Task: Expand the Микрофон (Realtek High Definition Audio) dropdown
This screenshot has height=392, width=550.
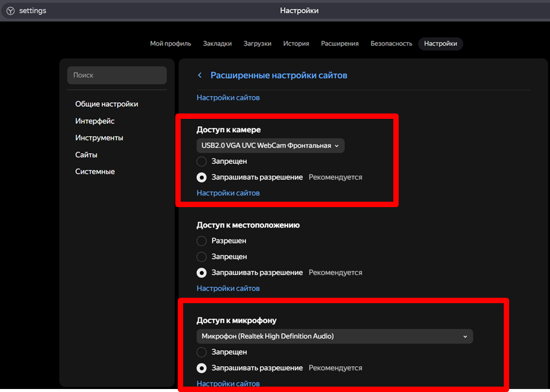Action: [x=334, y=336]
